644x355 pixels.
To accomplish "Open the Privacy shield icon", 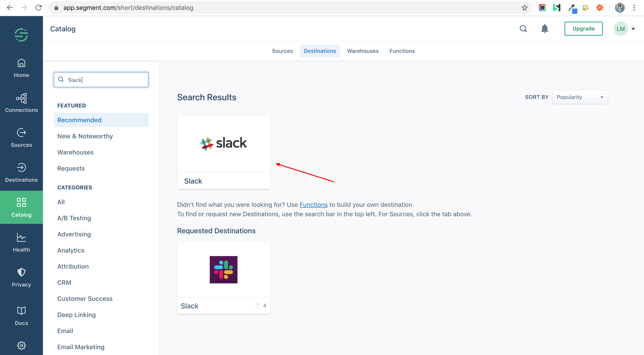I will coord(21,272).
